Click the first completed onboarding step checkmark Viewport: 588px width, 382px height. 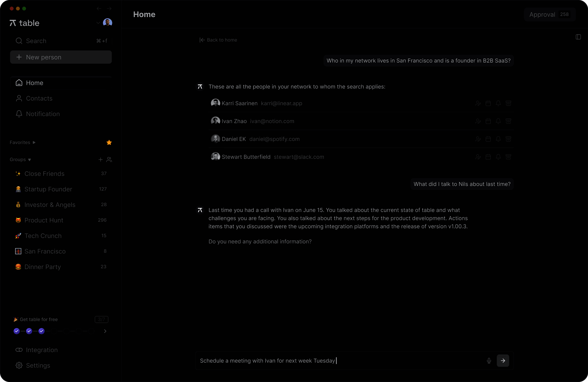(17, 331)
